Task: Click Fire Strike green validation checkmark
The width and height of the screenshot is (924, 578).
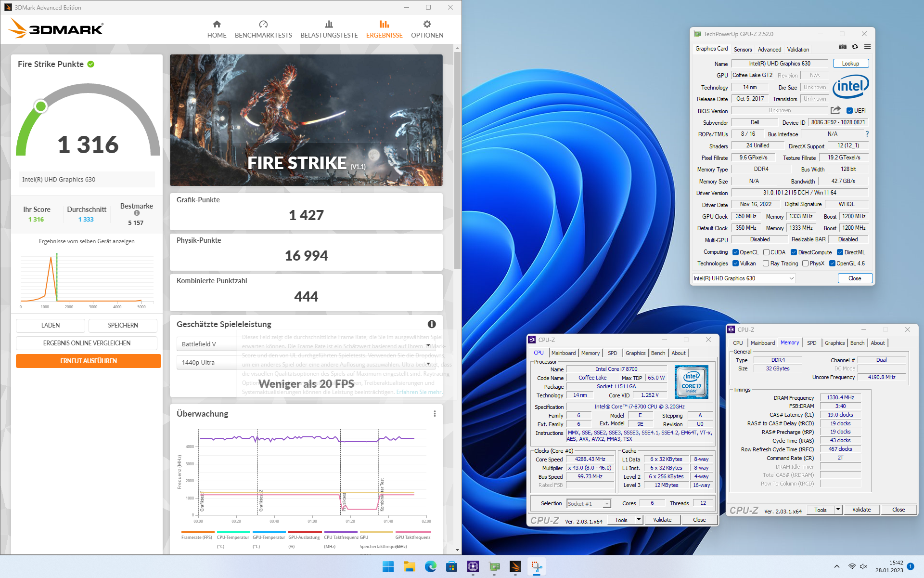Action: tap(91, 64)
